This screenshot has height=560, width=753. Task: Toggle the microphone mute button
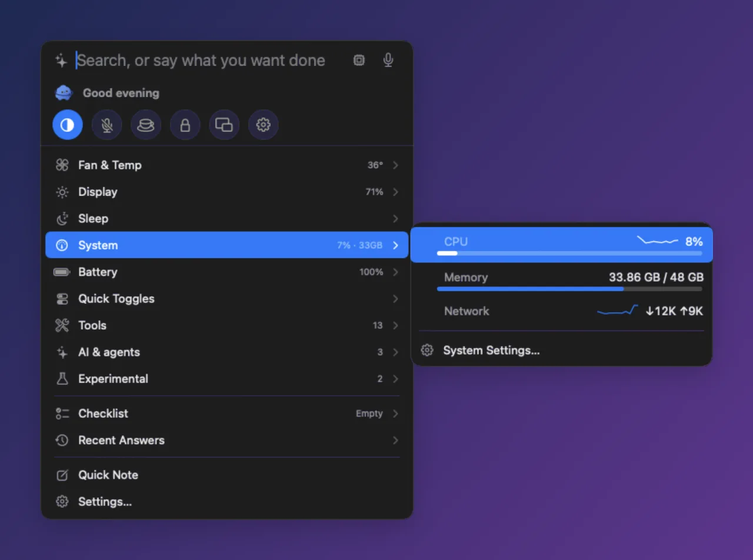click(107, 125)
